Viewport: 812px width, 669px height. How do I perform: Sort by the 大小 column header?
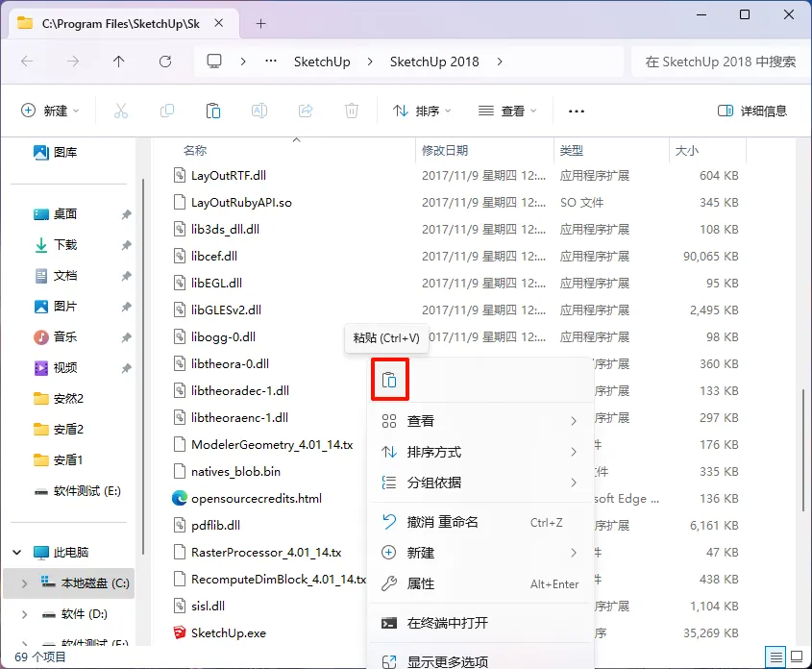tap(687, 151)
